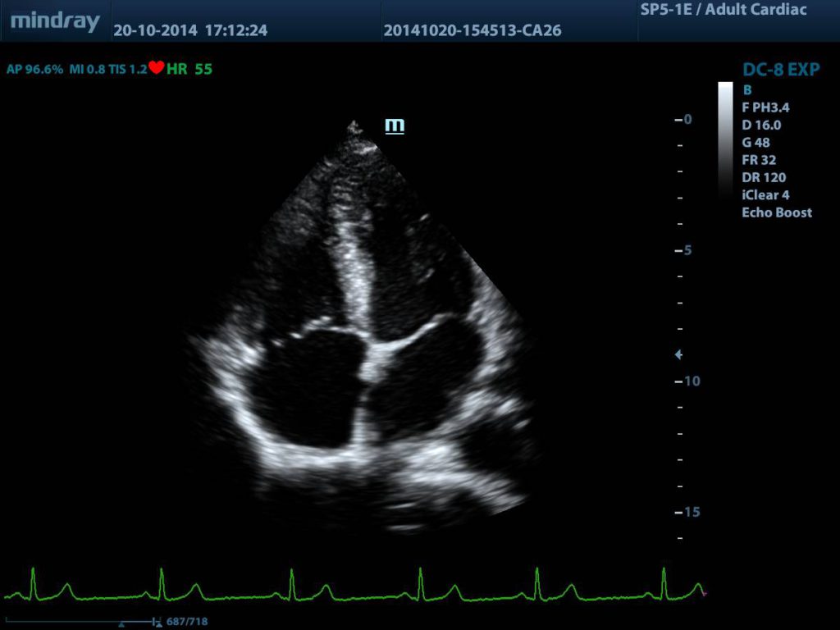
Task: Click the probe orientation marker "m"
Action: [395, 126]
